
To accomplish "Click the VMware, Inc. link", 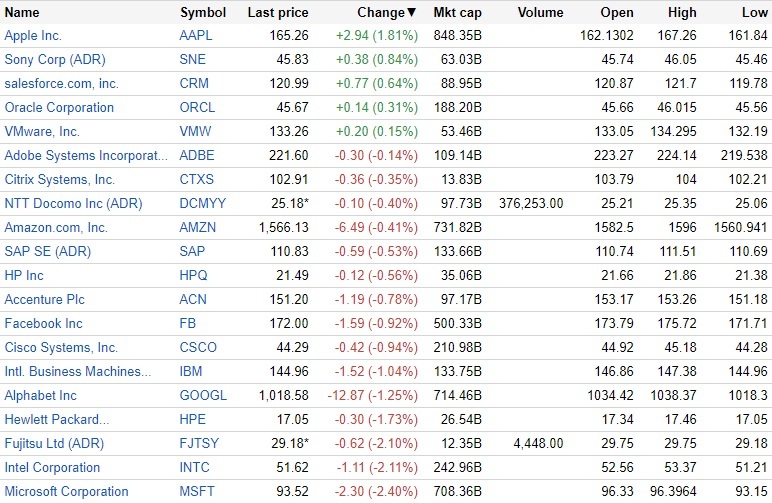I will [42, 131].
